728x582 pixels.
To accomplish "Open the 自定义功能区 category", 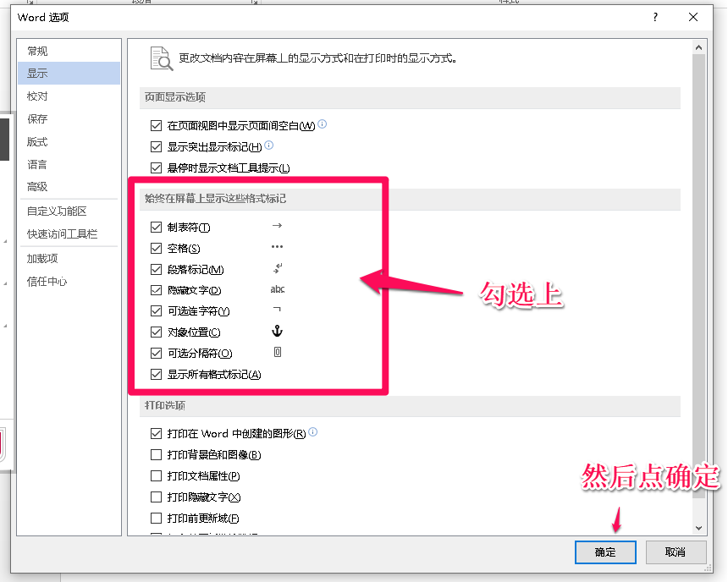I will (69, 211).
